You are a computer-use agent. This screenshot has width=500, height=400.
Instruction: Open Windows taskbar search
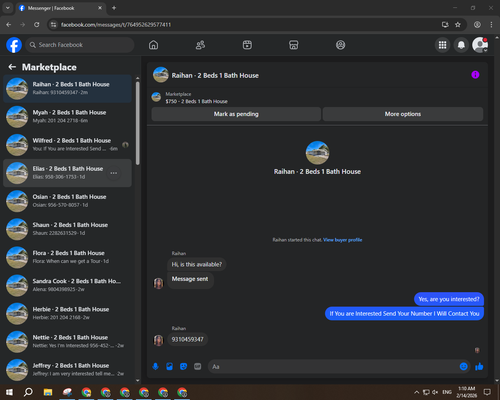[28, 392]
